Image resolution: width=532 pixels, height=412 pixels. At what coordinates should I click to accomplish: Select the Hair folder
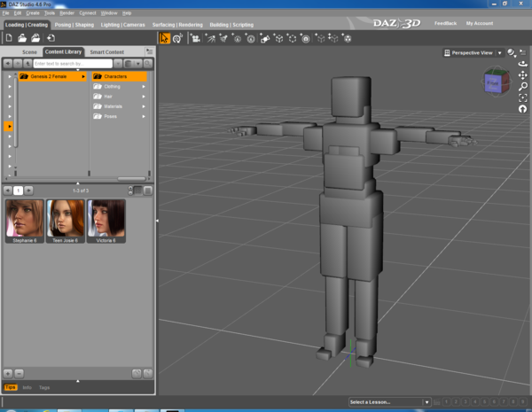pos(119,97)
